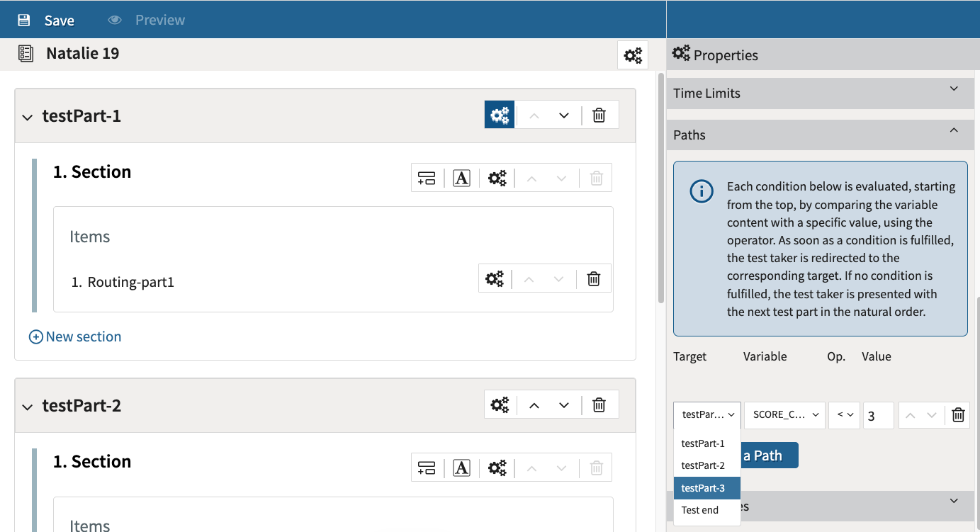Open Routing-part1 item properties gear
This screenshot has height=532, width=980.
coord(495,278)
